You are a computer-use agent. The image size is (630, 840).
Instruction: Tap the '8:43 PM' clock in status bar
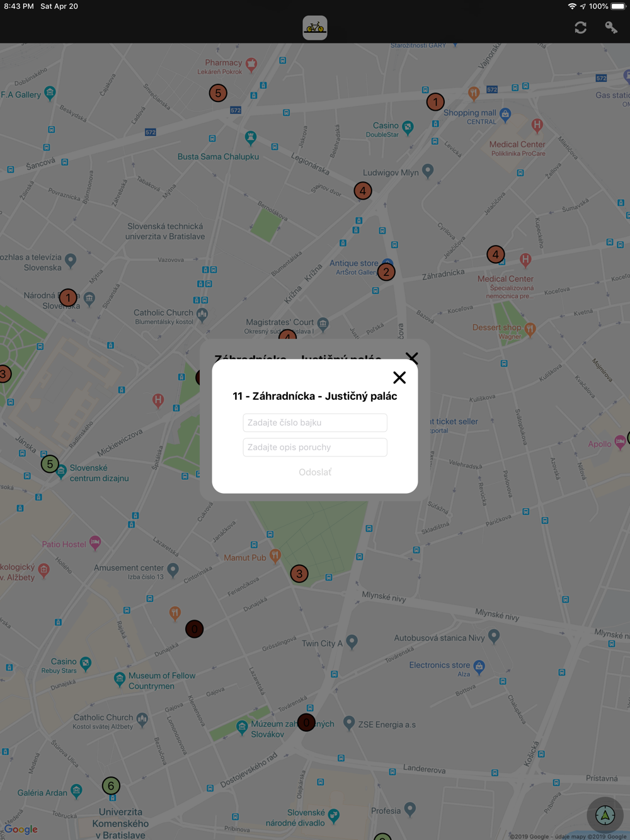click(19, 6)
